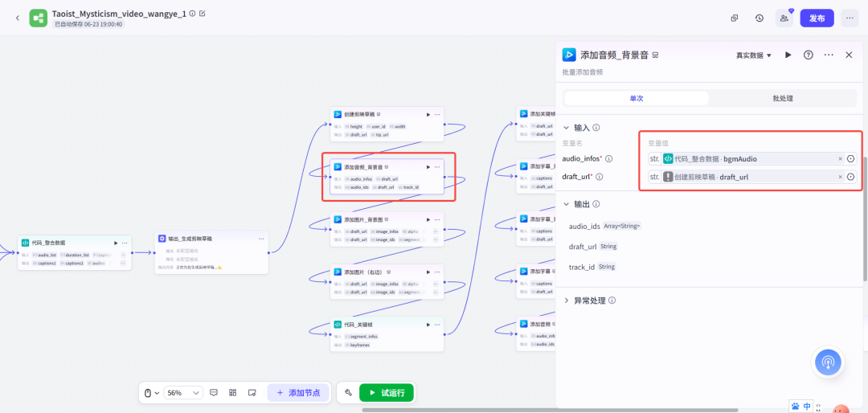The width and height of the screenshot is (868, 413).
Task: Open more options on 代码_整合数据 node
Action: click(125, 243)
